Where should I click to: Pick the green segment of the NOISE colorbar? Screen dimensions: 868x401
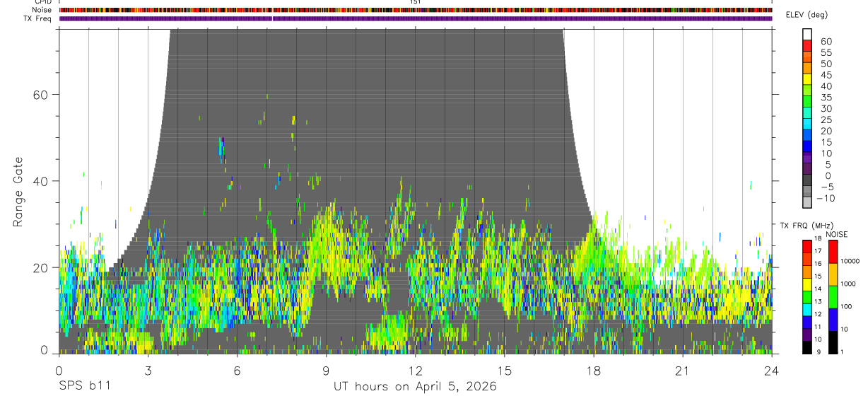(832, 297)
